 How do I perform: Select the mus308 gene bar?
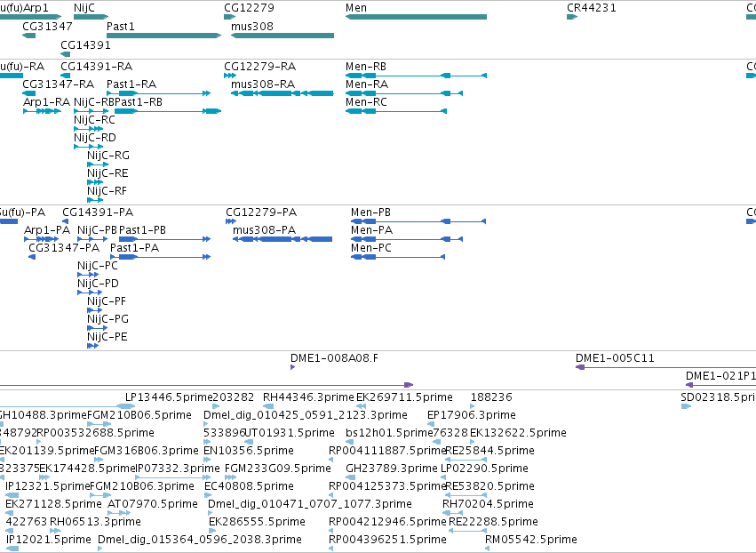point(282,36)
